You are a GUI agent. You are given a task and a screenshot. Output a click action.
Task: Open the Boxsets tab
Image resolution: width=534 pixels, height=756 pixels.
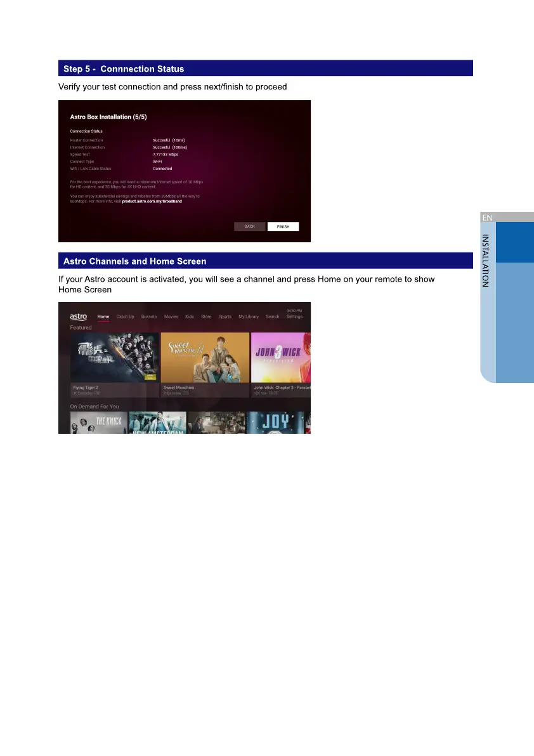(x=149, y=316)
